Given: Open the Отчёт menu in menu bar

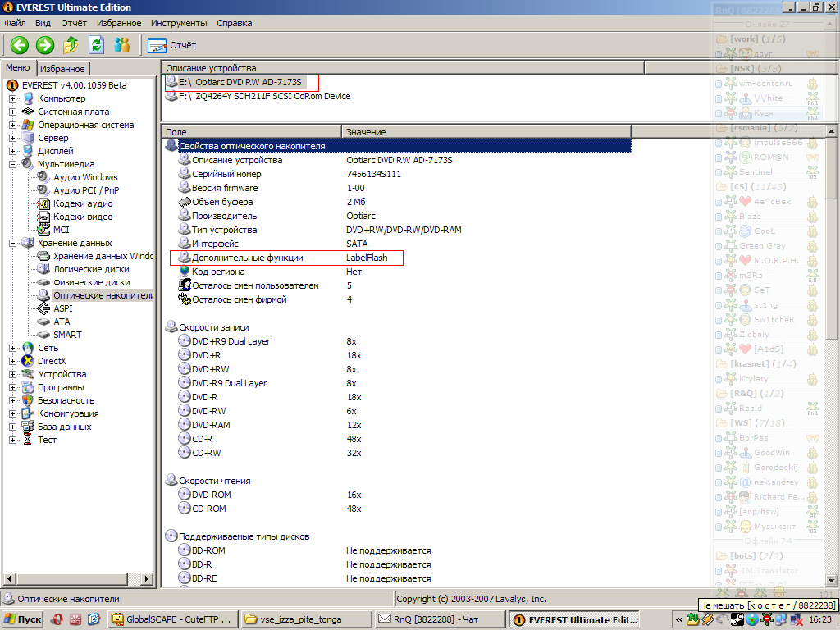Looking at the screenshot, I should pos(74,23).
